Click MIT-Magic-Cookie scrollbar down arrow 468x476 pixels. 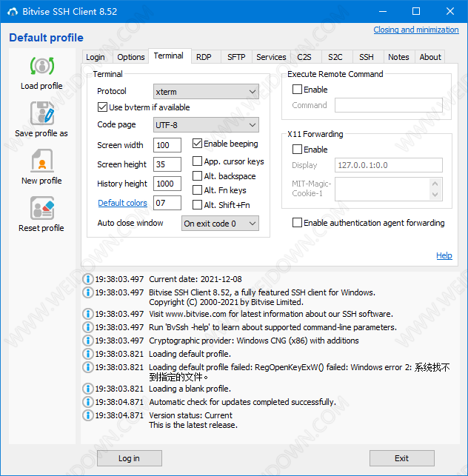point(435,194)
